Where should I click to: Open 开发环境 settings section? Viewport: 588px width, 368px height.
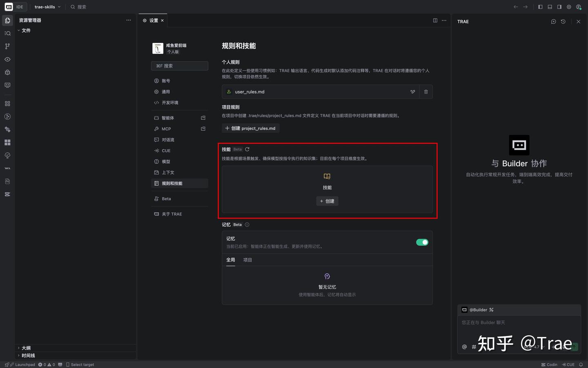[x=180, y=103]
